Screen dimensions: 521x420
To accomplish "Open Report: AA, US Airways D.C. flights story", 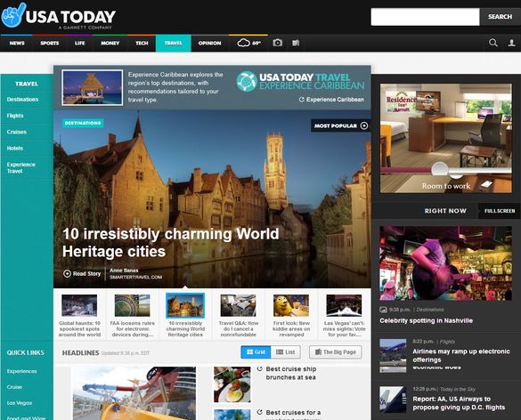I will point(459,403).
